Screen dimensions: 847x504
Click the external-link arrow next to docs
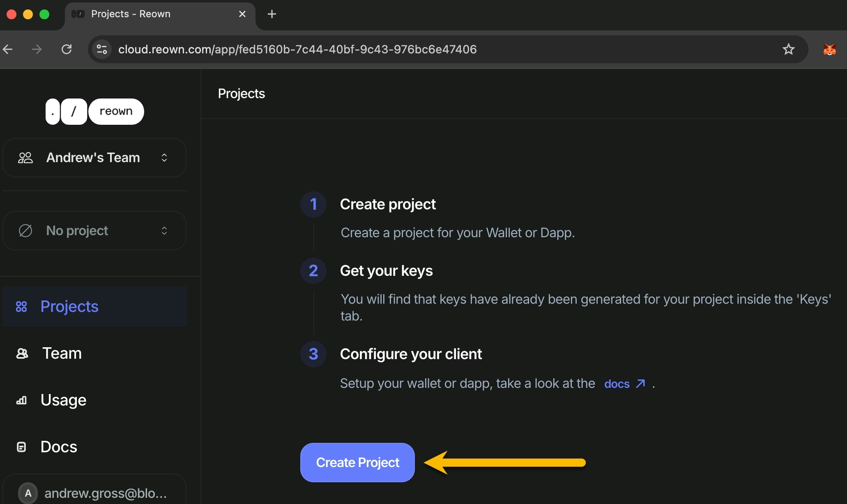click(640, 383)
